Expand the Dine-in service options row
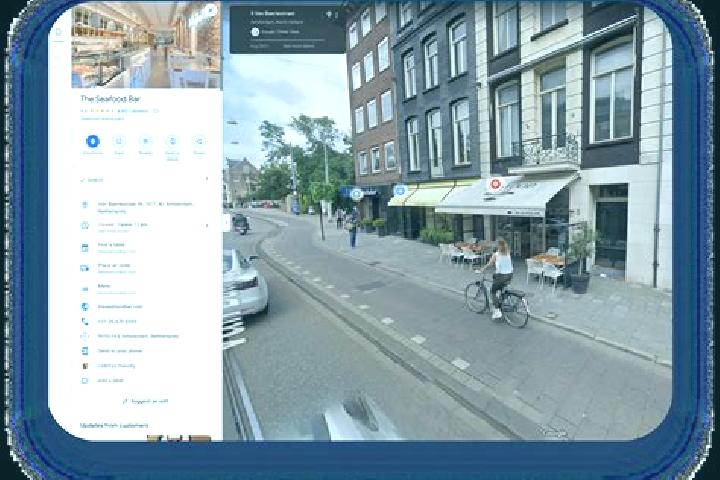This screenshot has width=720, height=480. pyautogui.click(x=145, y=180)
